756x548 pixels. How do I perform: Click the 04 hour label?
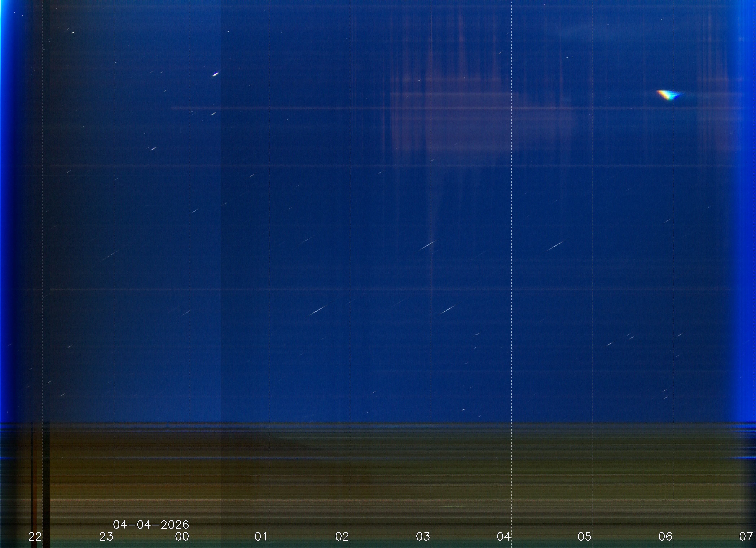504,537
